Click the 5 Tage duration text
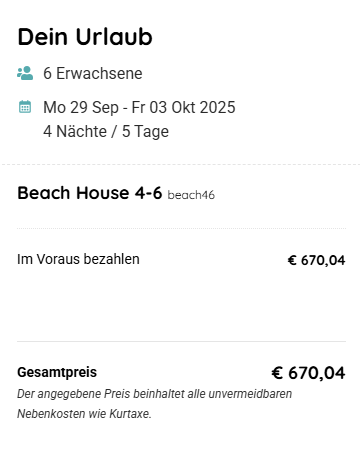 click(x=145, y=131)
